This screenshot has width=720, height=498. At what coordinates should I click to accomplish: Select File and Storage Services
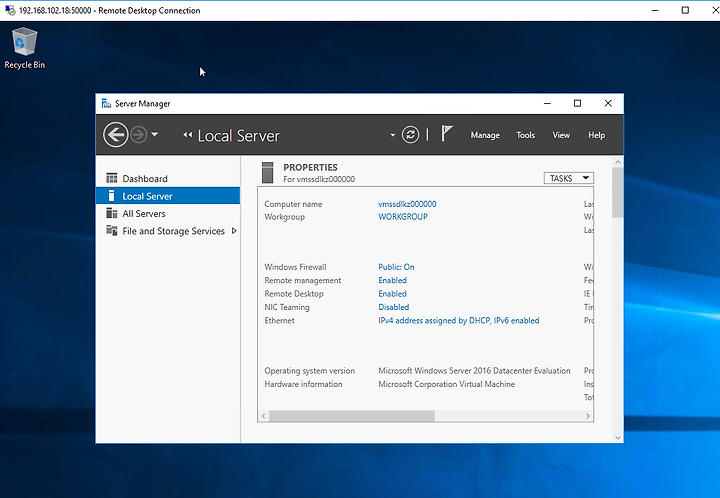point(168,231)
